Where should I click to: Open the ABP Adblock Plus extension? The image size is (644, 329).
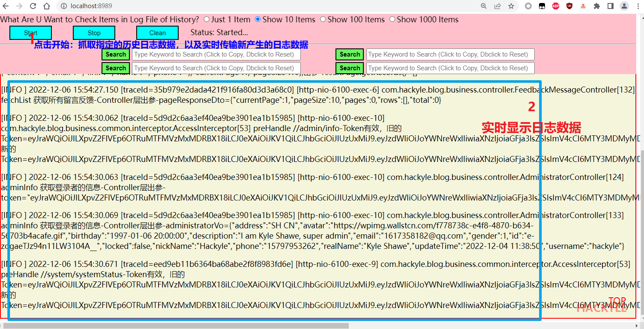[556, 6]
